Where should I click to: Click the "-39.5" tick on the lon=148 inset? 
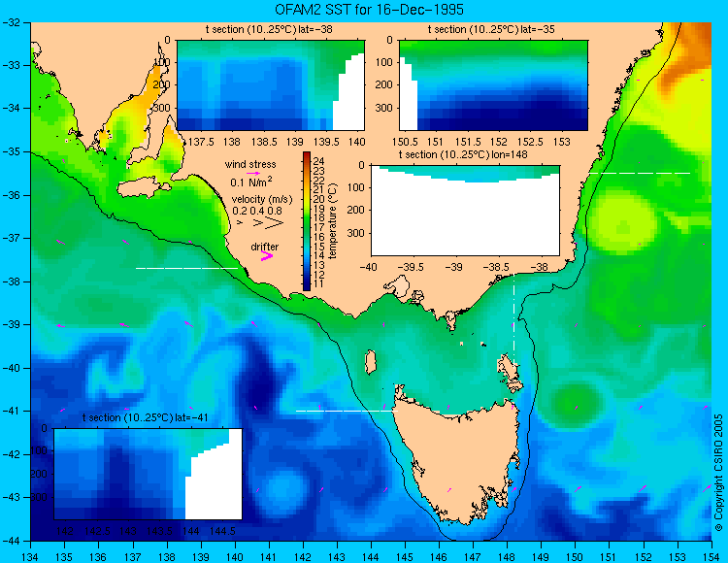(413, 267)
